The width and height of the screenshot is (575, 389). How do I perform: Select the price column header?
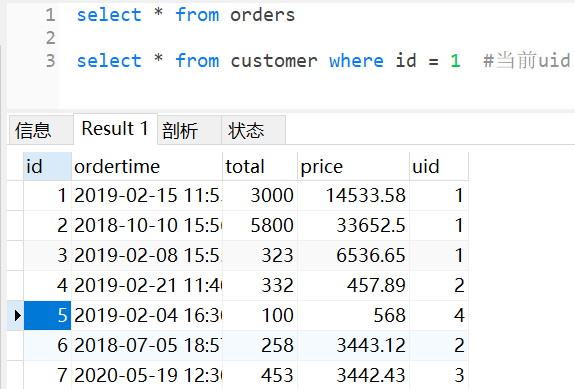(353, 166)
